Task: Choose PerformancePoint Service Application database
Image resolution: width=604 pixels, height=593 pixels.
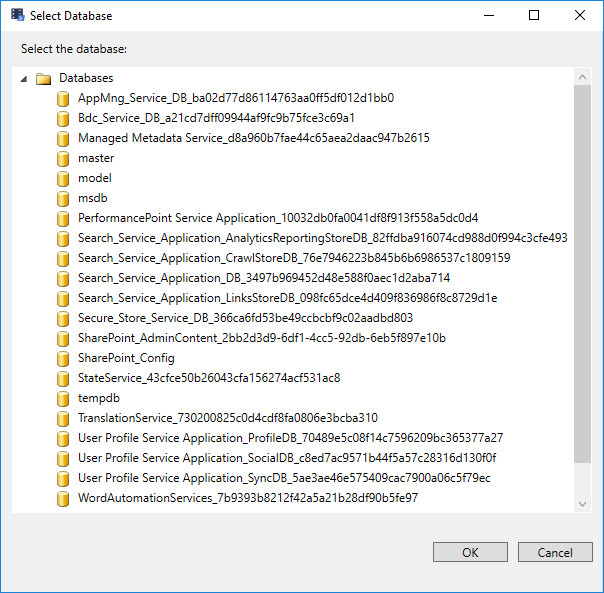Action: click(278, 218)
